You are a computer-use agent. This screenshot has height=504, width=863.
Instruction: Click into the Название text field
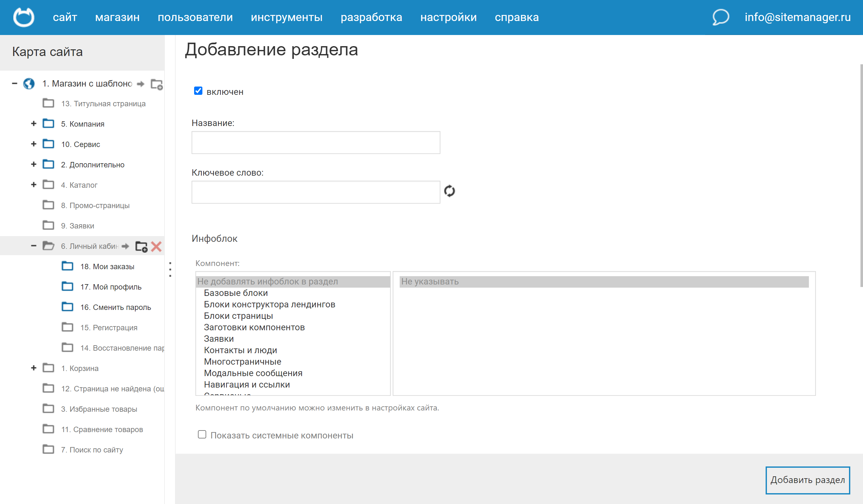point(315,143)
